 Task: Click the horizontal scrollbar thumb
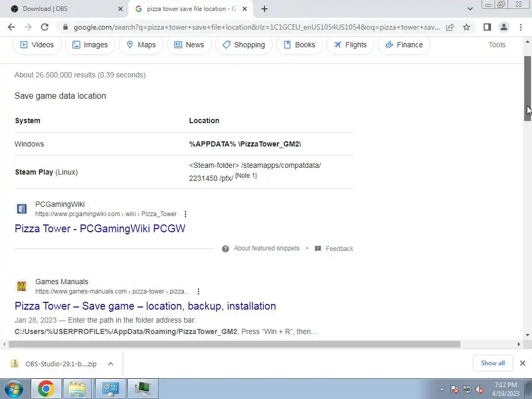[234, 344]
